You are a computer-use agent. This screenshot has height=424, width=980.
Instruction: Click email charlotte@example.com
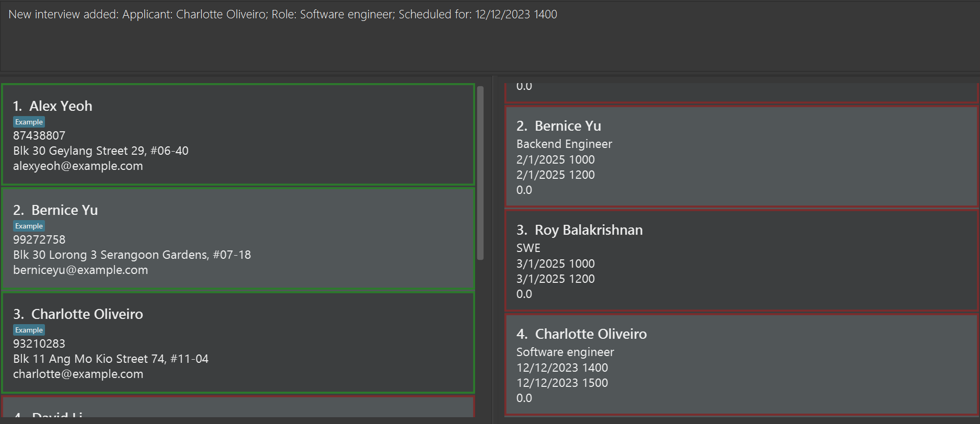78,374
